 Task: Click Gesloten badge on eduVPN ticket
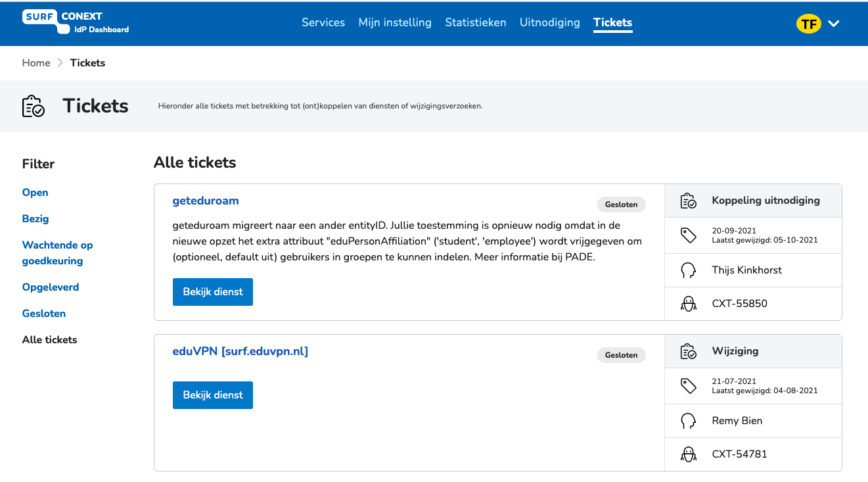click(622, 355)
